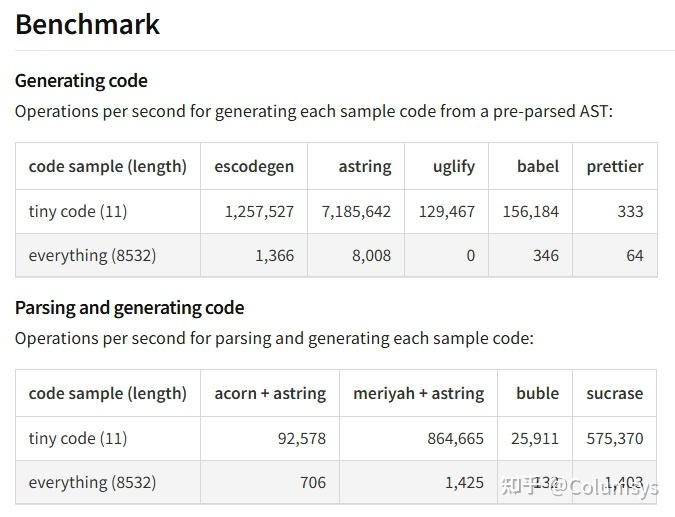675x517 pixels.
Task: Click the "Generating code" section heading
Action: click(x=81, y=80)
